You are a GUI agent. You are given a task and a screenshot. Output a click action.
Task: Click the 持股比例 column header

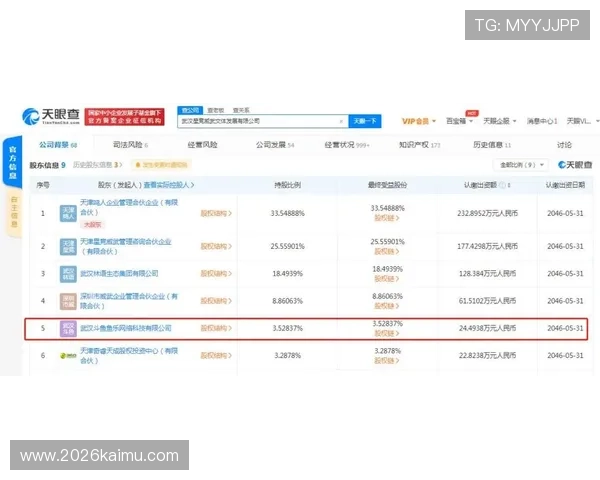click(287, 185)
